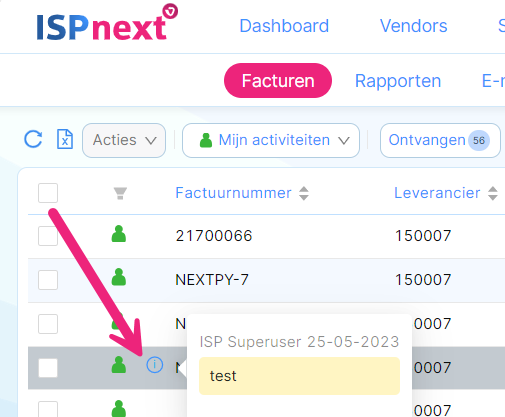Open the blue info icon on highlighted row

pos(155,365)
